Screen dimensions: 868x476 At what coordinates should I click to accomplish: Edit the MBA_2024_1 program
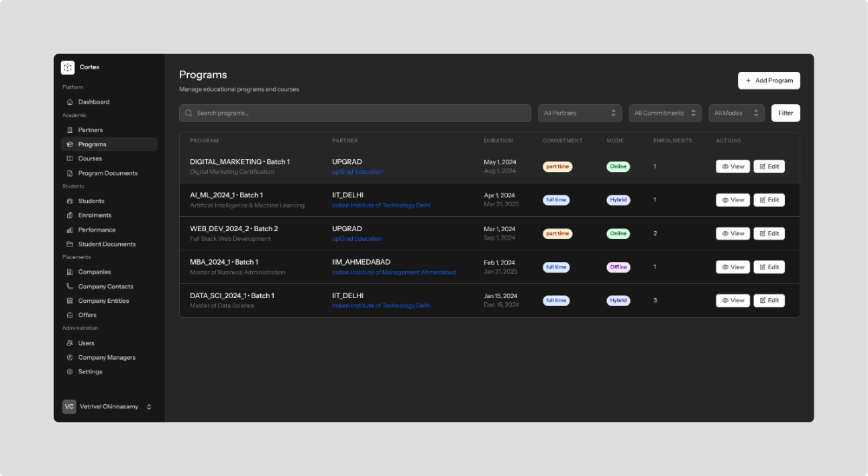(x=769, y=267)
